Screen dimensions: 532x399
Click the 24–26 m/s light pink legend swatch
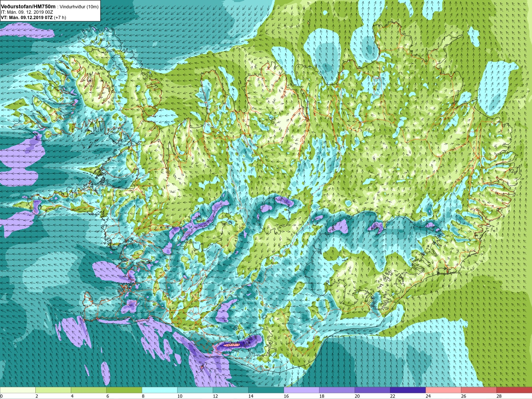(443, 390)
